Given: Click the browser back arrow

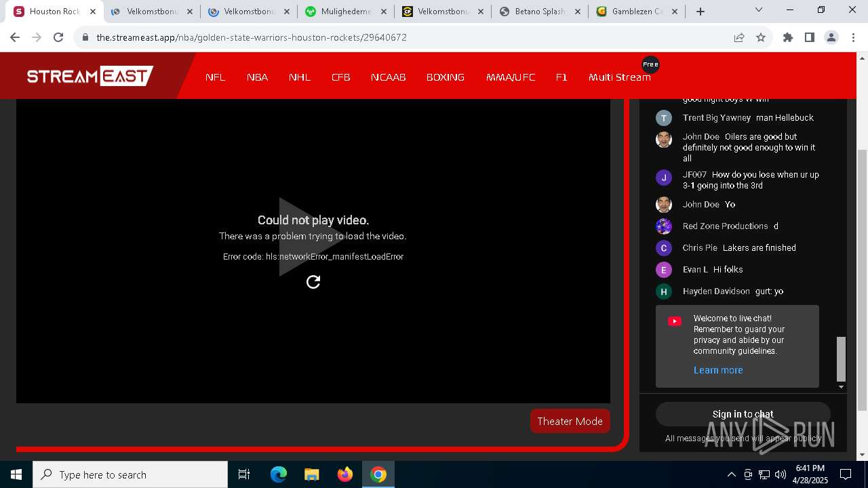Looking at the screenshot, I should pyautogui.click(x=15, y=37).
